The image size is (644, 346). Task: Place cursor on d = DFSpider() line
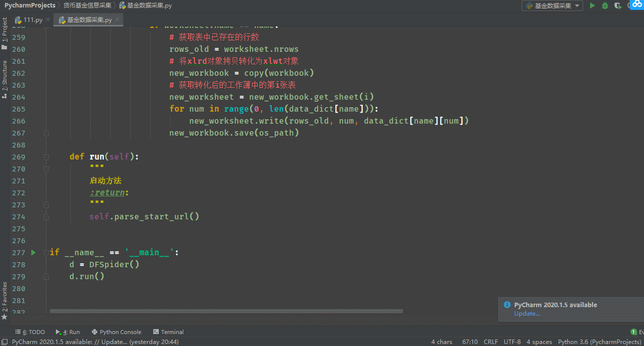click(104, 264)
